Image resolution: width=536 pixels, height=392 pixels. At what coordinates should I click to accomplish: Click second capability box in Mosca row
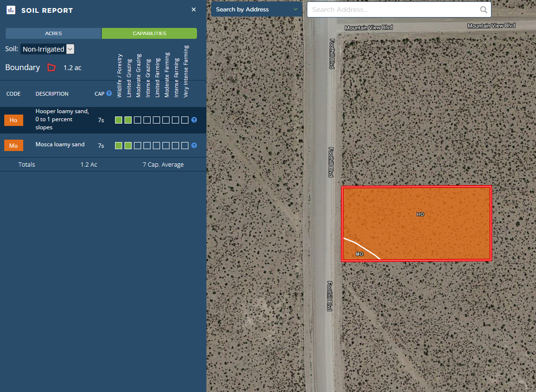click(128, 146)
